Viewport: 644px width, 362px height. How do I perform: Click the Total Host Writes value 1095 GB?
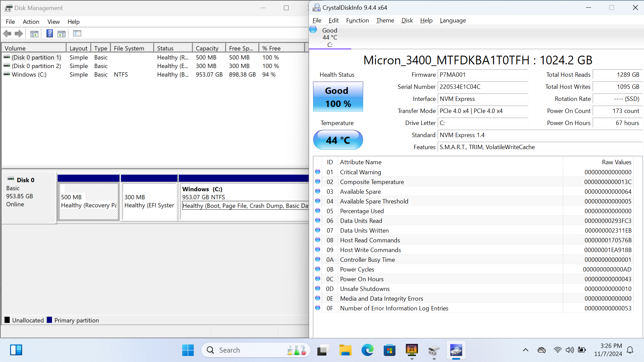click(618, 87)
